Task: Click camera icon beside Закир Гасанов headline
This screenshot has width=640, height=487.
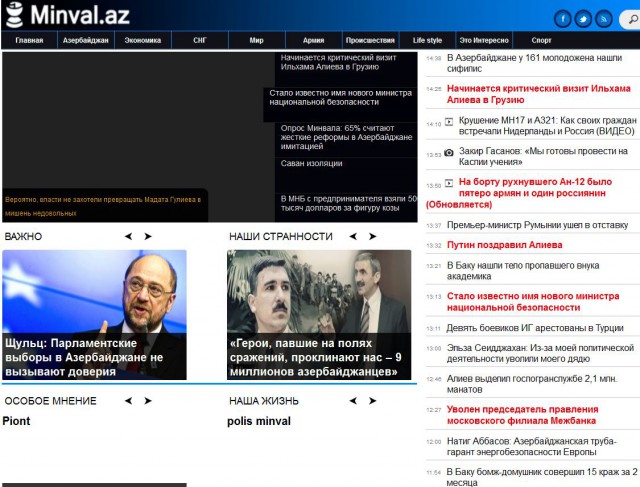Action: (x=449, y=152)
